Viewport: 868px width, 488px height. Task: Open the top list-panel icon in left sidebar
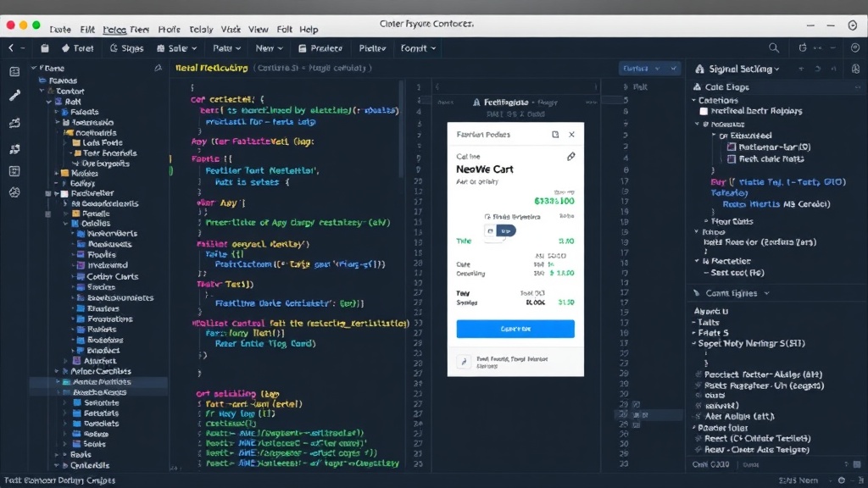click(14, 71)
